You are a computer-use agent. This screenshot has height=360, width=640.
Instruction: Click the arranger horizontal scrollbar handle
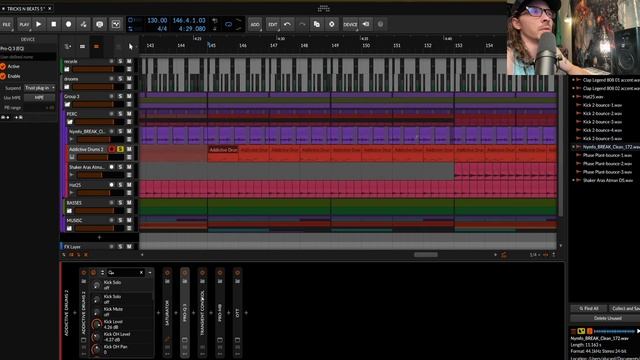click(426, 255)
